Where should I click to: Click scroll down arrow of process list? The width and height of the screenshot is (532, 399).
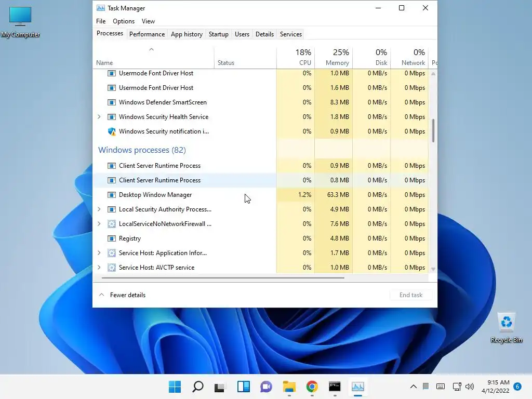[433, 269]
